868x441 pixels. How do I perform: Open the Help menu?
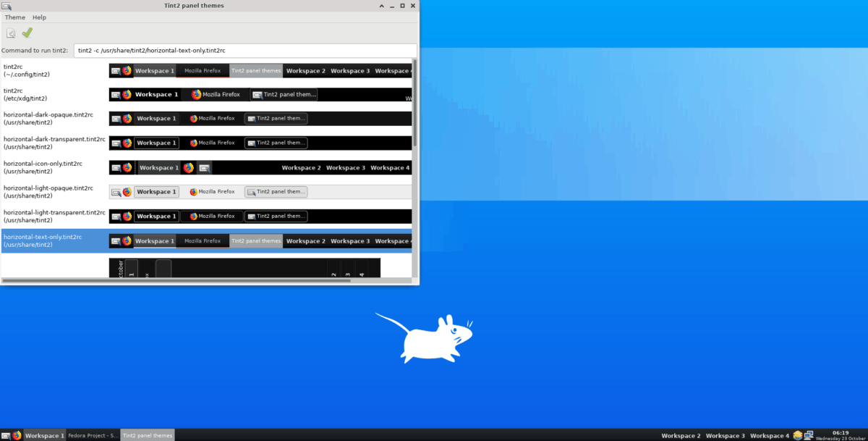[x=39, y=17]
